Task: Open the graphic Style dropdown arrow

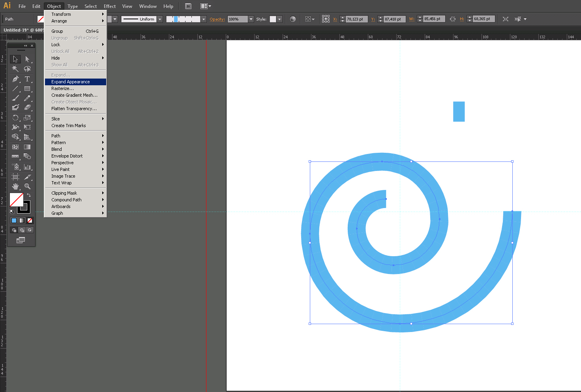Action: [x=279, y=19]
